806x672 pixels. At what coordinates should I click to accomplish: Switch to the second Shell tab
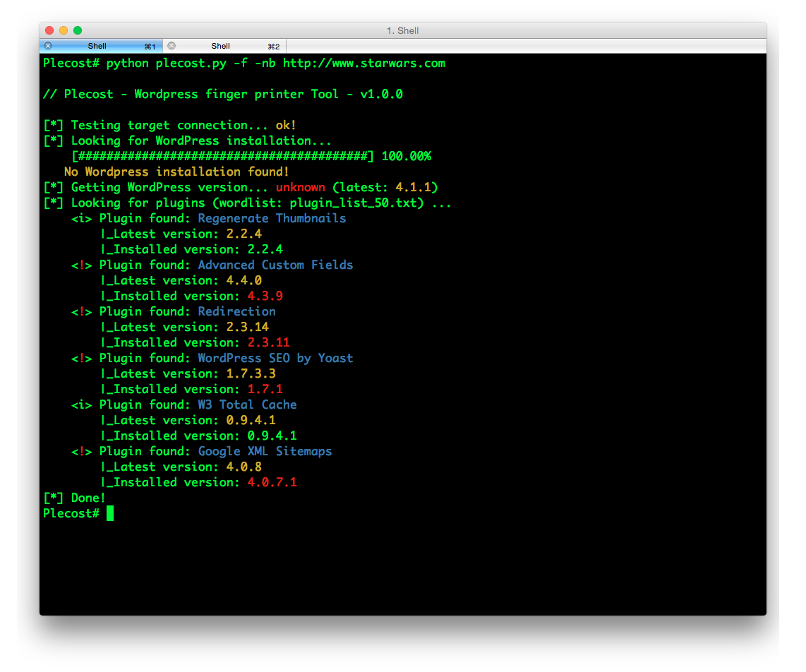(224, 47)
